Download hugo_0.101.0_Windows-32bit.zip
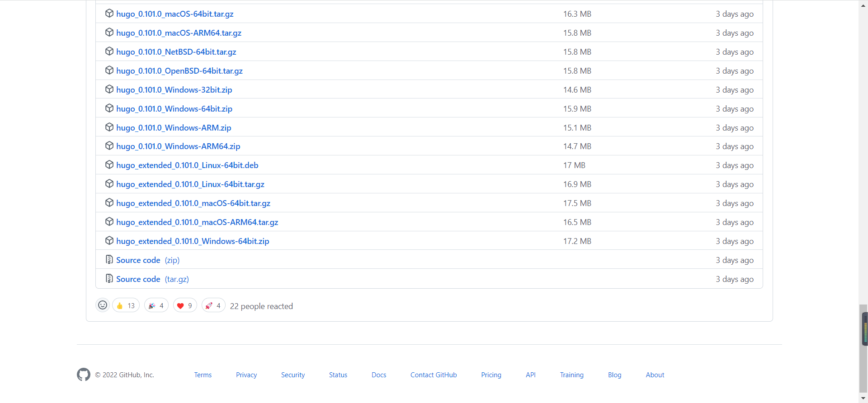 pyautogui.click(x=174, y=90)
